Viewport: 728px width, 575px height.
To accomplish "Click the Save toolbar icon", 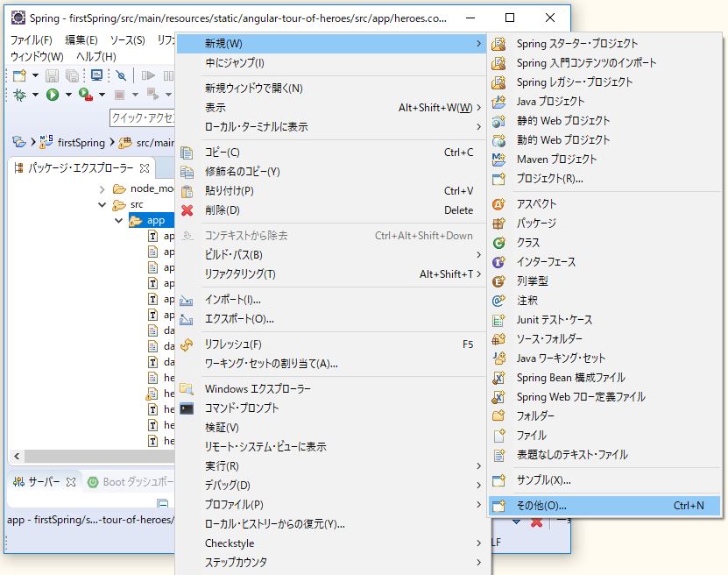I will 52,76.
